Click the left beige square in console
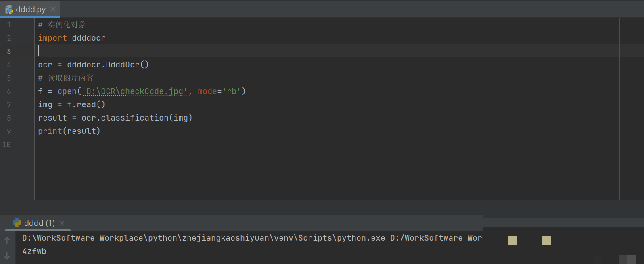This screenshot has height=264, width=644. point(512,241)
